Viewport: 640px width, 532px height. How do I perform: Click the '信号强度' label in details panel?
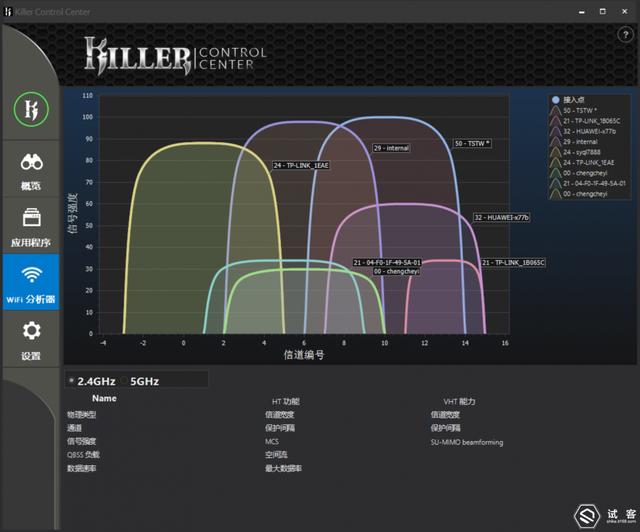82,441
